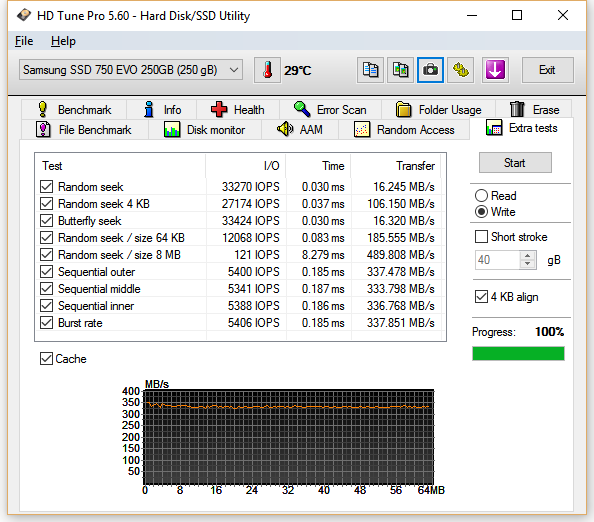
Task: Click the Exit button
Action: 547,70
